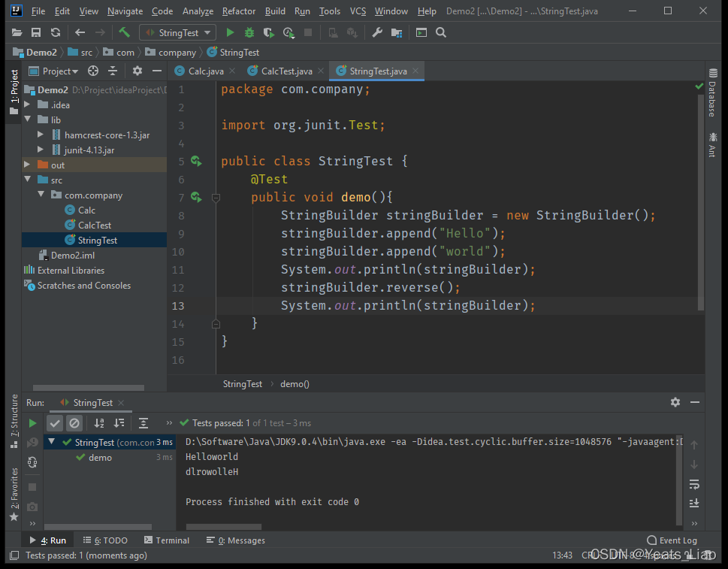Screen dimensions: 728x569
Task: Open the Refactor menu
Action: click(239, 11)
